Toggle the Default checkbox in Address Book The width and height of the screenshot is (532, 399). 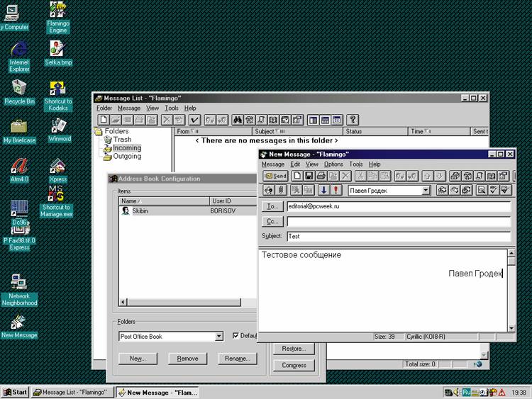click(x=237, y=336)
